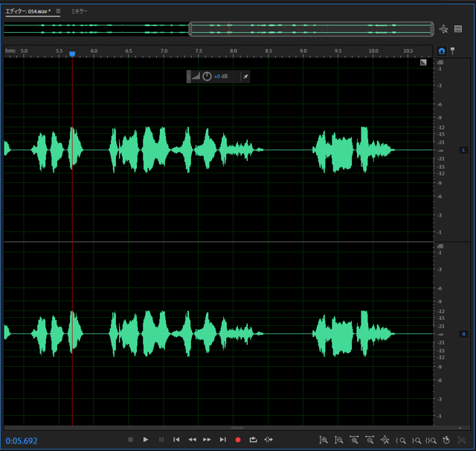Image resolution: width=476 pixels, height=451 pixels.
Task: Toggle the spectral display icon at top right
Action: [x=458, y=29]
